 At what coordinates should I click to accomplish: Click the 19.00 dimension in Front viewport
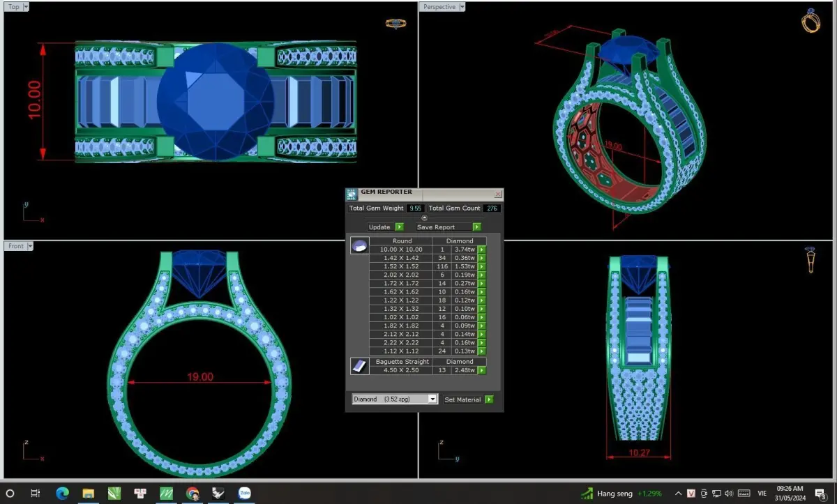click(x=199, y=376)
